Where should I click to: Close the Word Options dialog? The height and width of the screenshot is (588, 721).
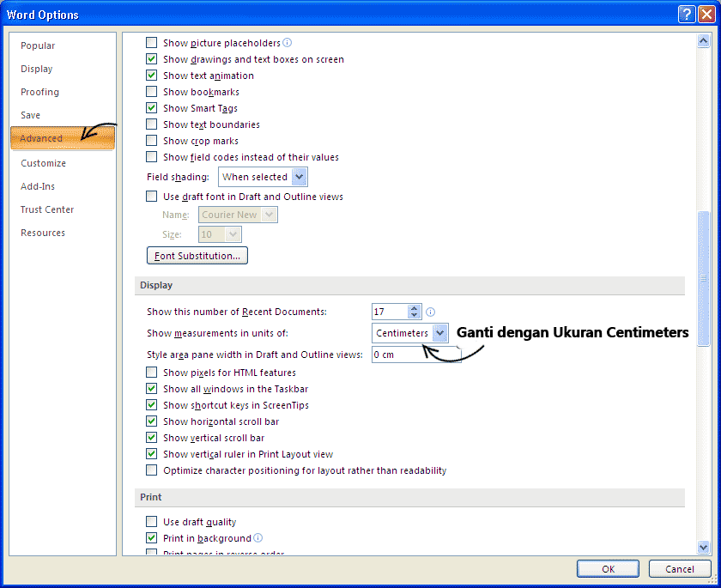[x=706, y=15]
